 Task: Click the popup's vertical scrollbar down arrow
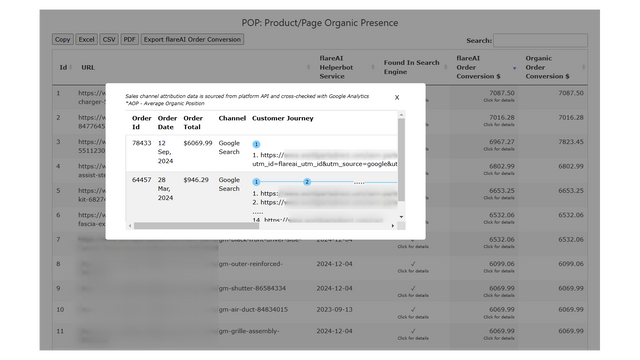[401, 217]
